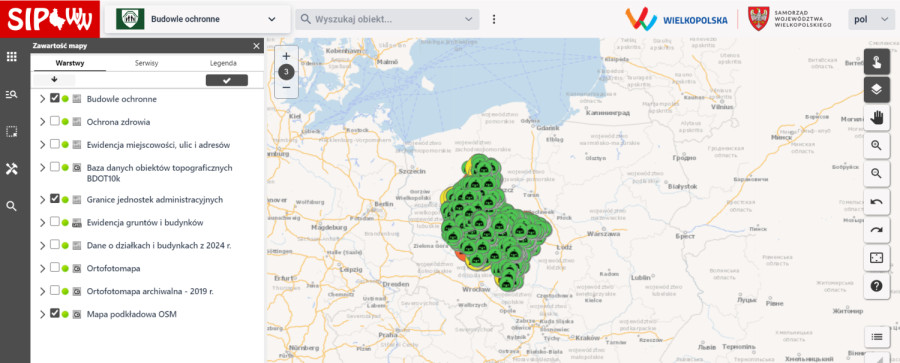Click the redo view arrow button
Viewport: 900px width, 363px height.
[876, 230]
